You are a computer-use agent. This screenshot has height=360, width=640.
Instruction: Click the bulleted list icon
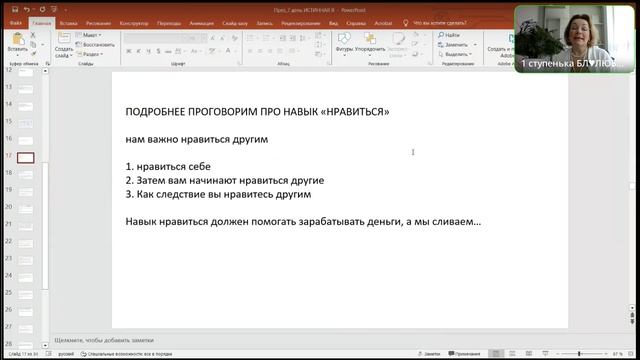pos(251,38)
